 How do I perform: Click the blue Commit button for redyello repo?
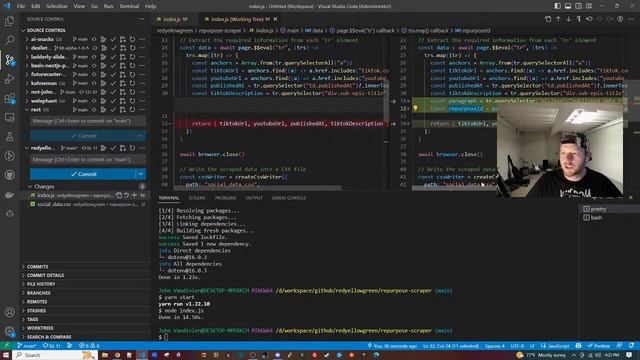point(83,174)
